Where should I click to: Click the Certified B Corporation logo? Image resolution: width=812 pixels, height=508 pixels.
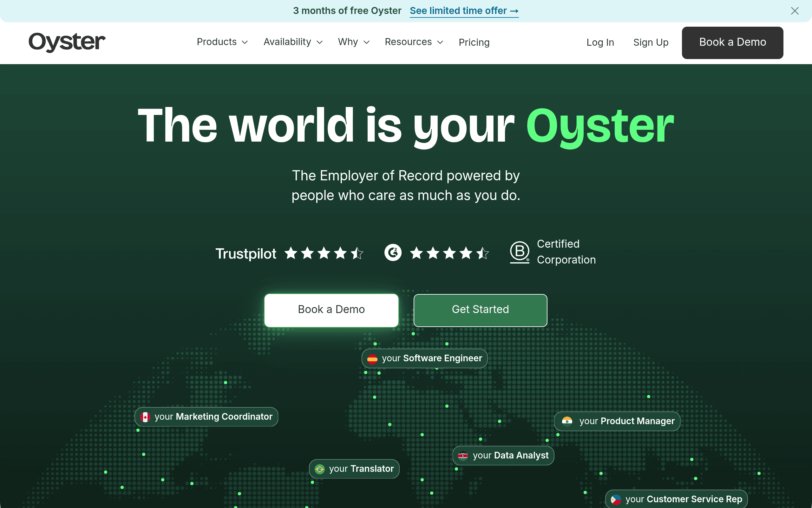520,252
